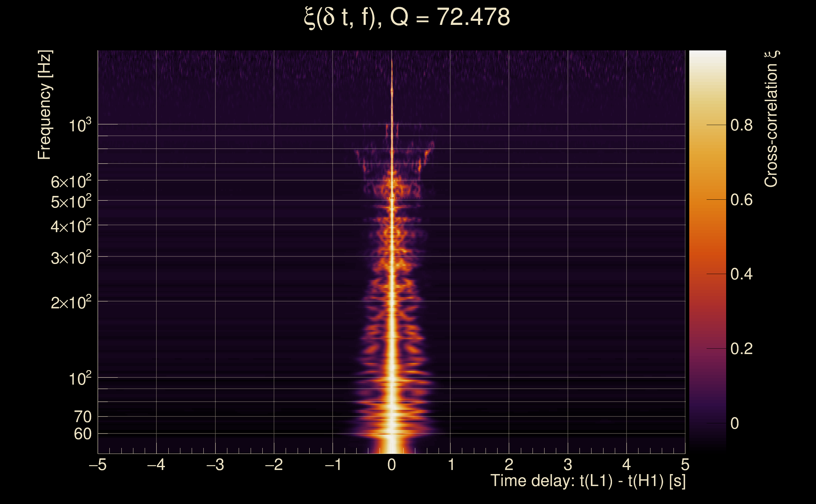Click the x-axis tick label '0'
This screenshot has width=816, height=504.
click(x=392, y=465)
